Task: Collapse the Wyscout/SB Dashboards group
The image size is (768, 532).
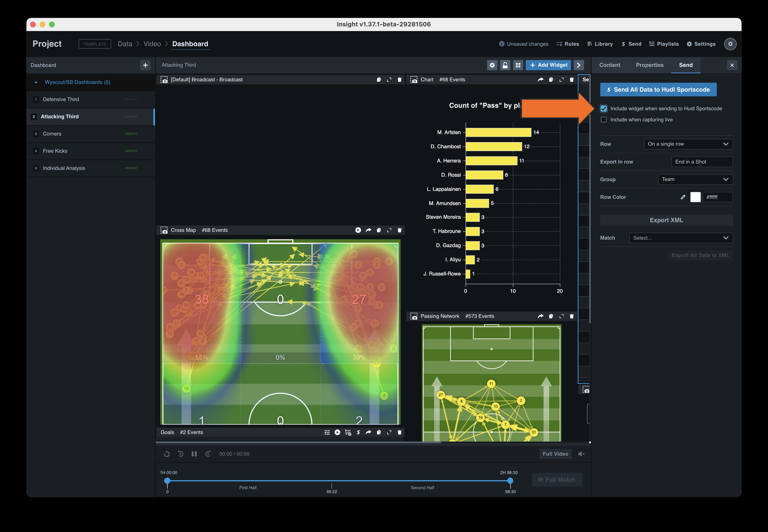Action: (x=36, y=82)
